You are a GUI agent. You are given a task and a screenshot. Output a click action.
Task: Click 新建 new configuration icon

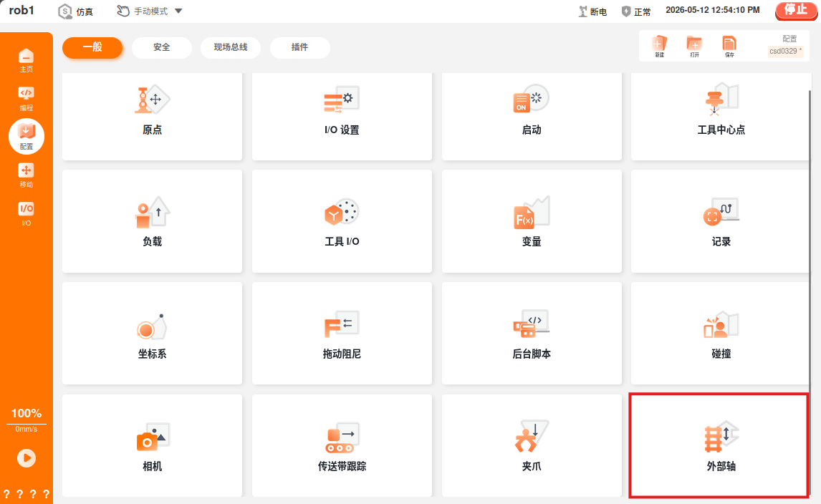click(659, 47)
